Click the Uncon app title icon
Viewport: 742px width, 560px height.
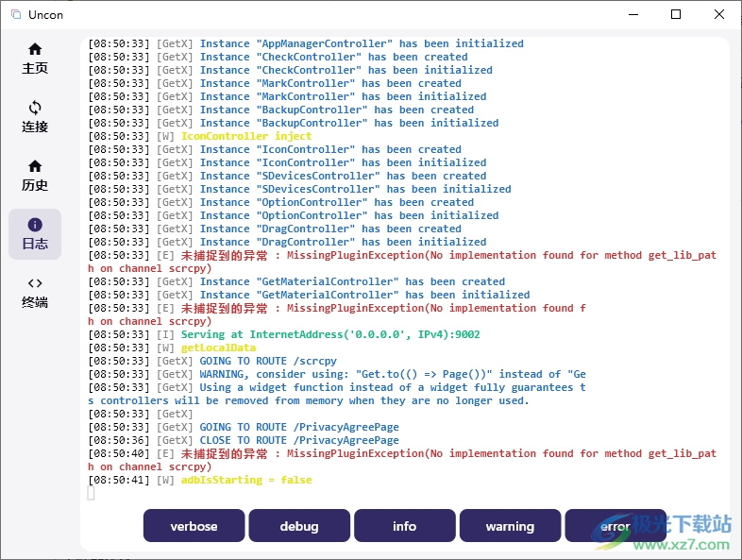16,15
